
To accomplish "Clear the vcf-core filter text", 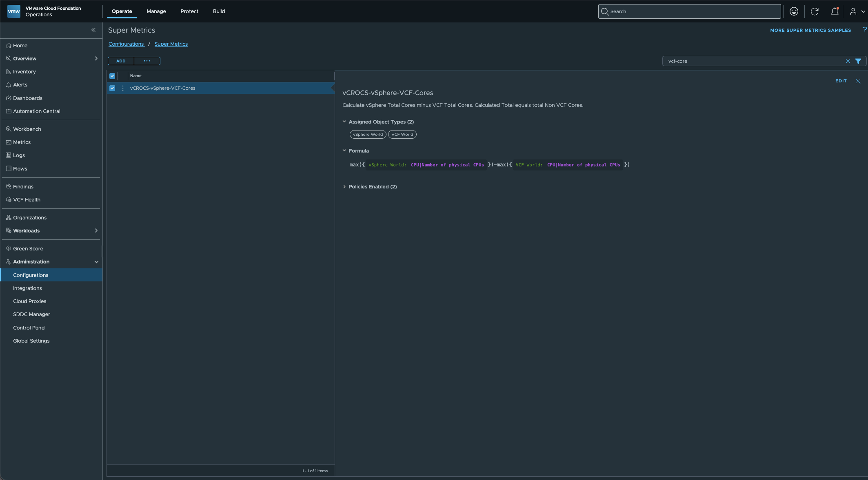I will [x=848, y=61].
